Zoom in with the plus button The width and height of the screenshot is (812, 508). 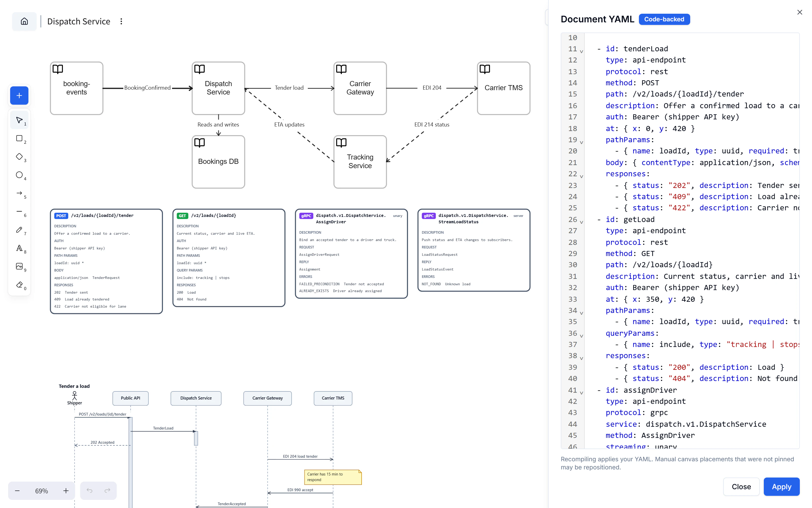click(66, 491)
